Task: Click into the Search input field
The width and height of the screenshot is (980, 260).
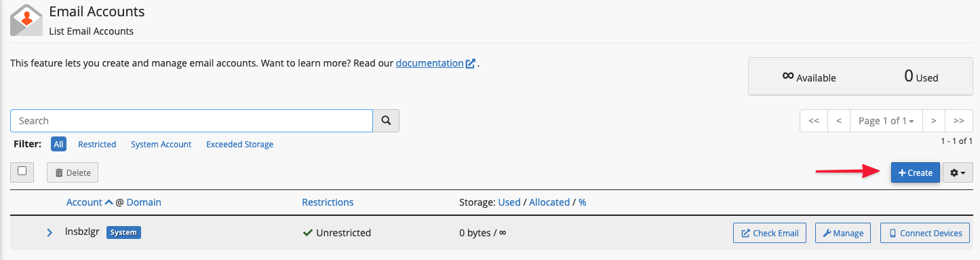Action: click(192, 121)
